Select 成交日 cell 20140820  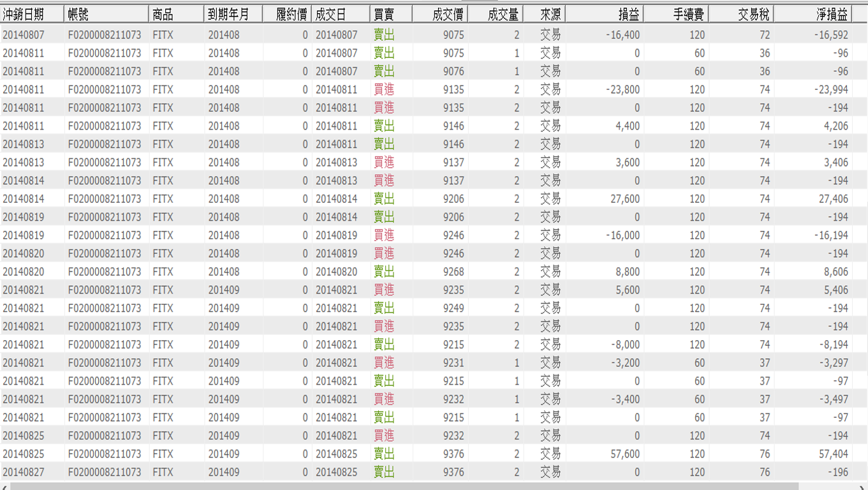[x=337, y=272]
